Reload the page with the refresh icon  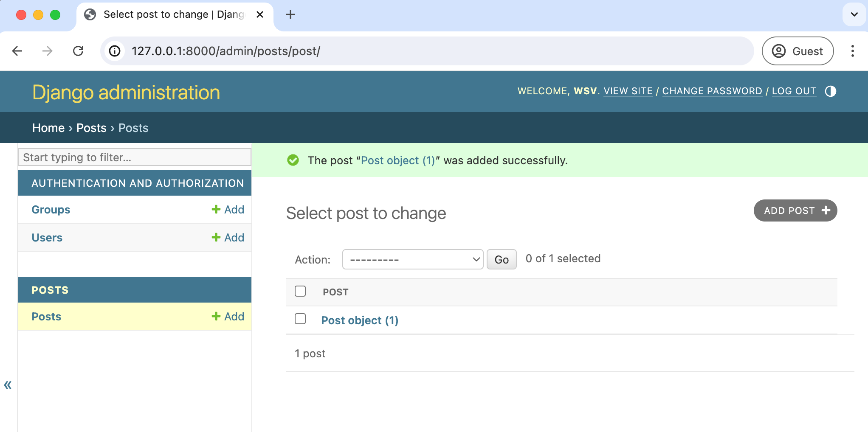78,51
